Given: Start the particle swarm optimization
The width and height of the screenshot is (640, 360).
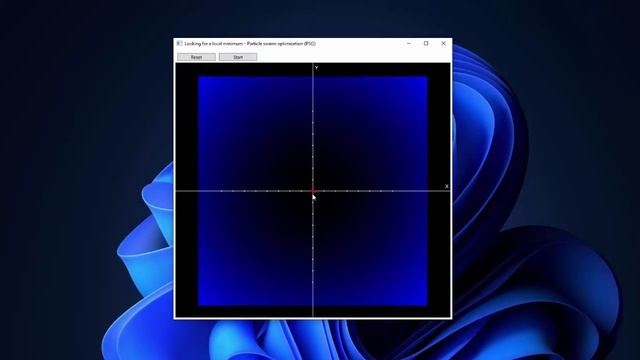Looking at the screenshot, I should point(238,57).
